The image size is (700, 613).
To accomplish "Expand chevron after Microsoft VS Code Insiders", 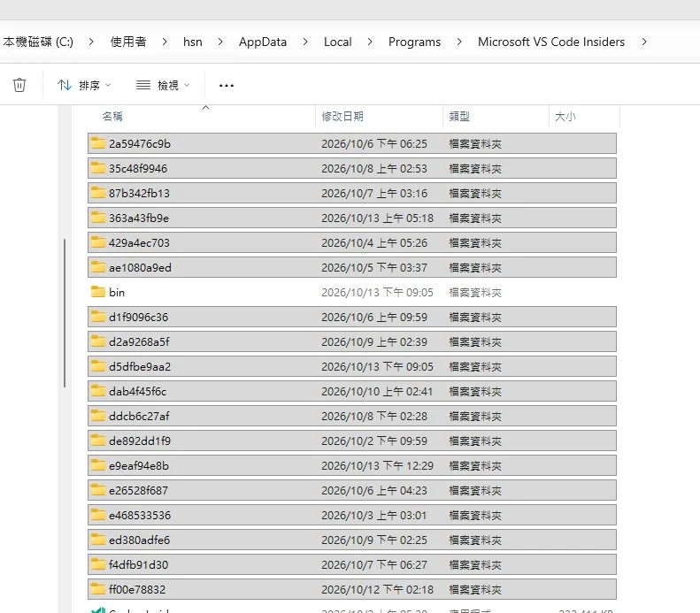I will click(643, 42).
